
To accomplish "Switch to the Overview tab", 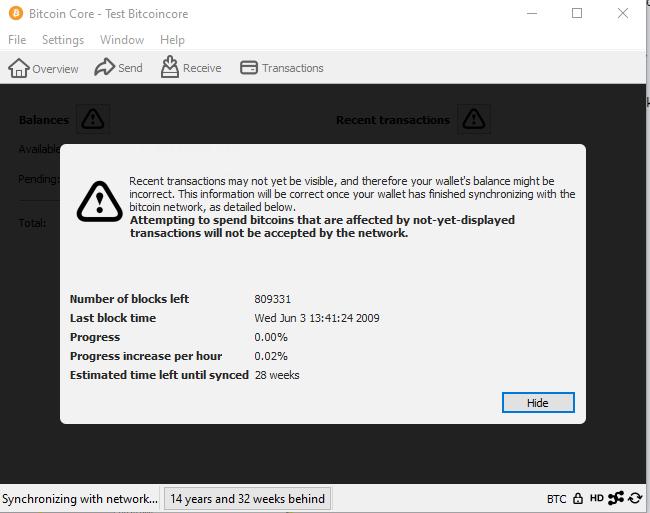I will tap(43, 68).
